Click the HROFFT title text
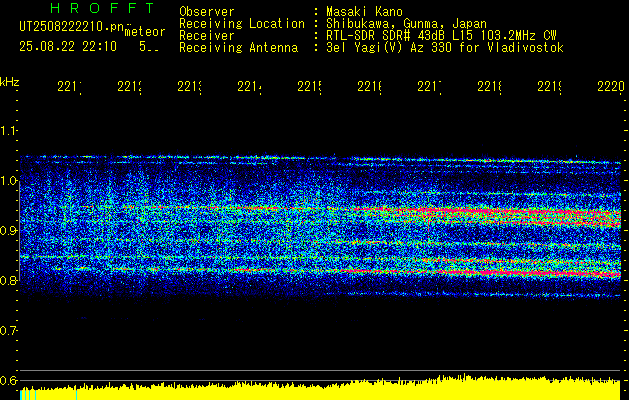The height and width of the screenshot is (400, 629). click(102, 8)
